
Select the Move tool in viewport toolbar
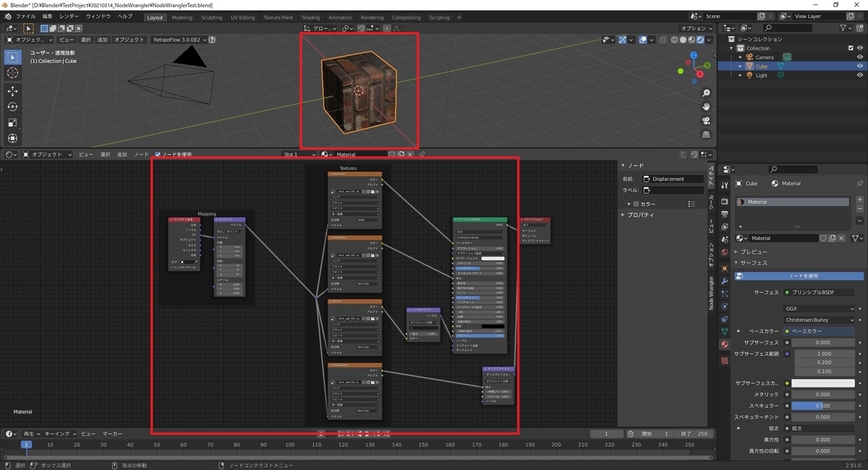pos(13,90)
